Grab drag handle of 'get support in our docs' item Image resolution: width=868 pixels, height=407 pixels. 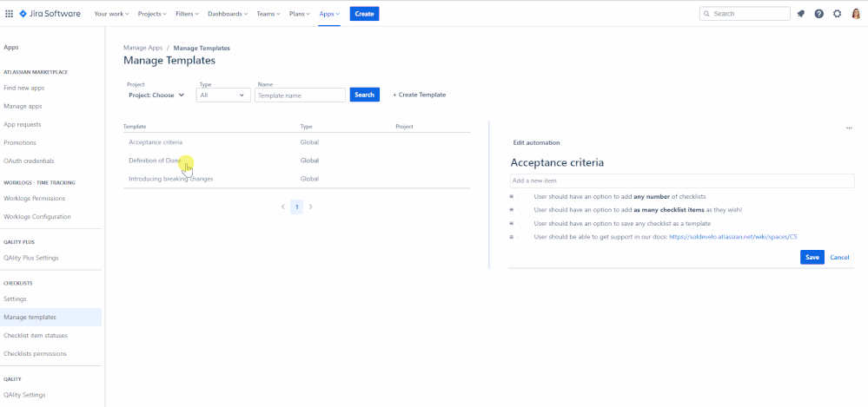512,237
